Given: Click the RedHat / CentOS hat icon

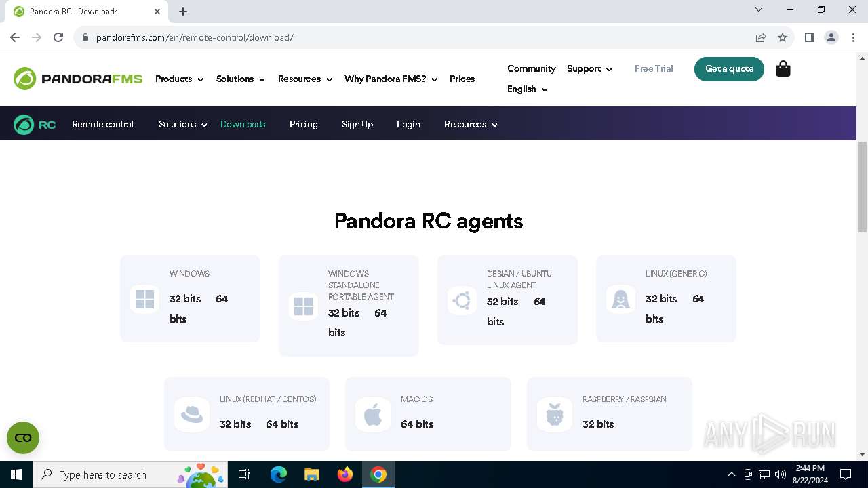Looking at the screenshot, I should click(x=192, y=414).
